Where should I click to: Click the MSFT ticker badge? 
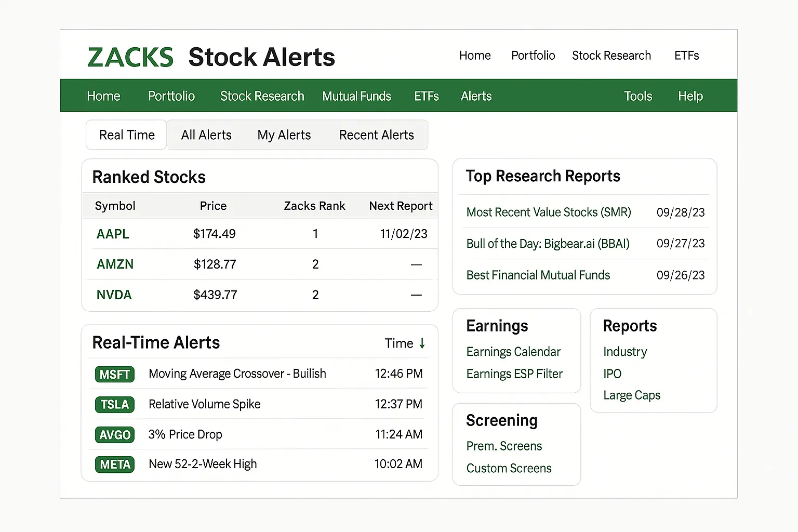point(115,374)
